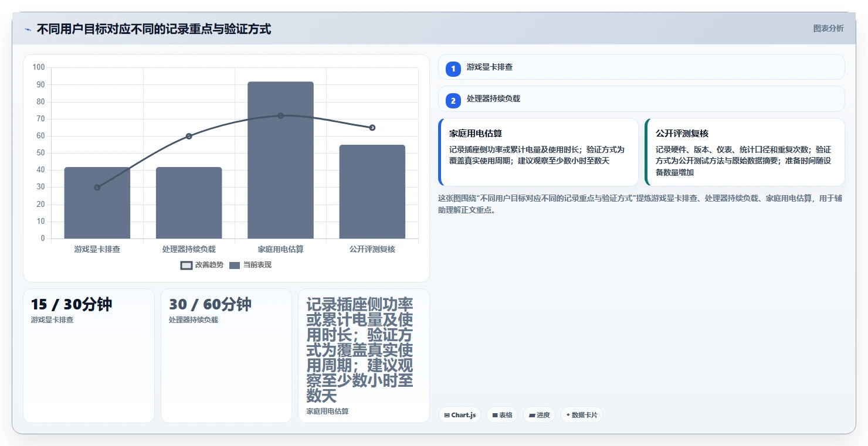Click the 15 / 30分钟 data card

89,355
